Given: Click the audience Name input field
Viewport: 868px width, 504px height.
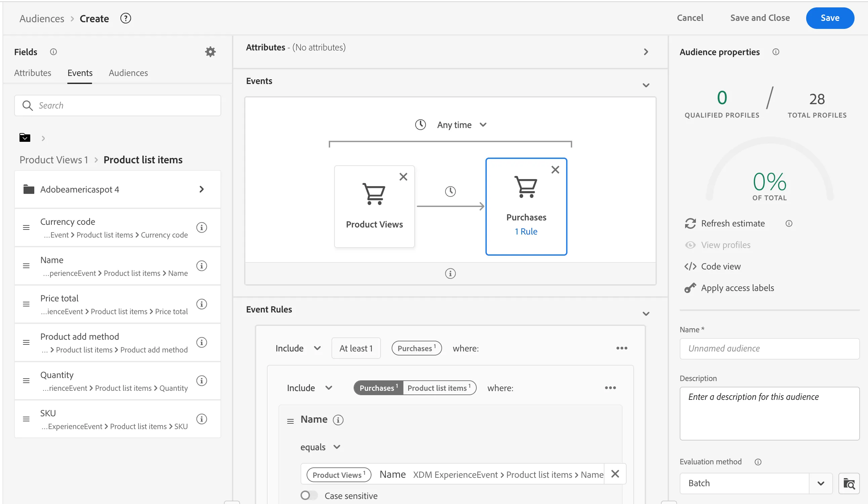Looking at the screenshot, I should 770,349.
